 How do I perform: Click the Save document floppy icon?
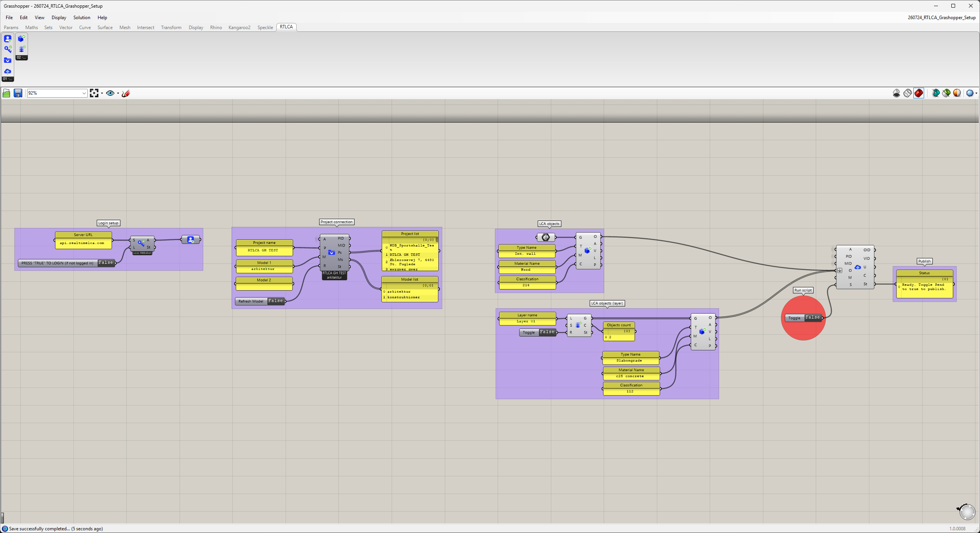18,93
